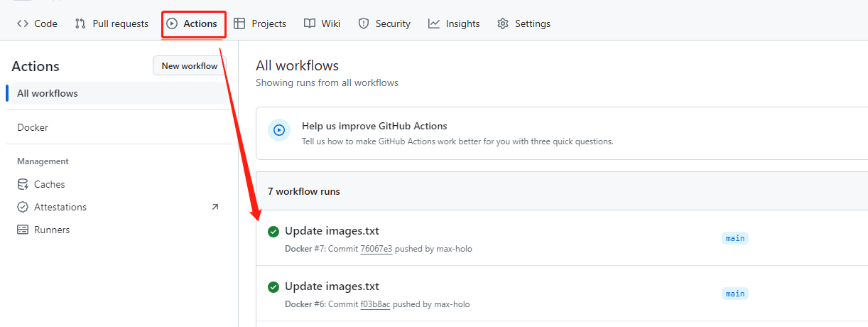Click the 'All workflows' main heading

pyautogui.click(x=297, y=65)
